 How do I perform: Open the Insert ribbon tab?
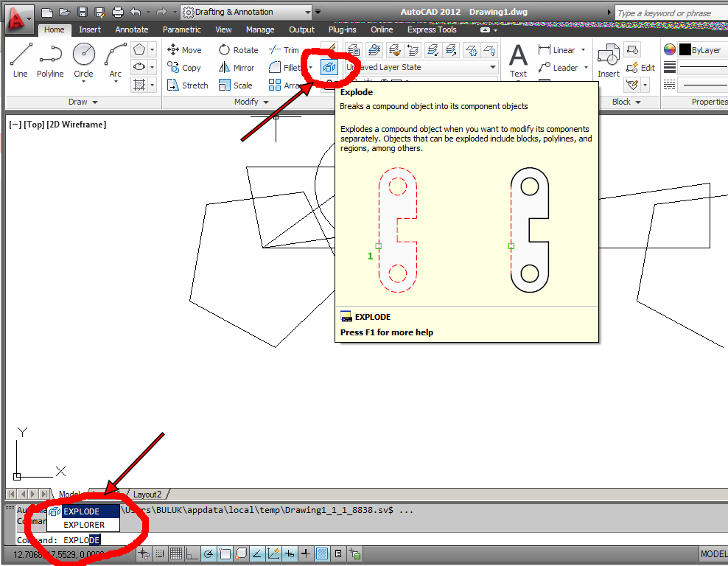click(90, 29)
